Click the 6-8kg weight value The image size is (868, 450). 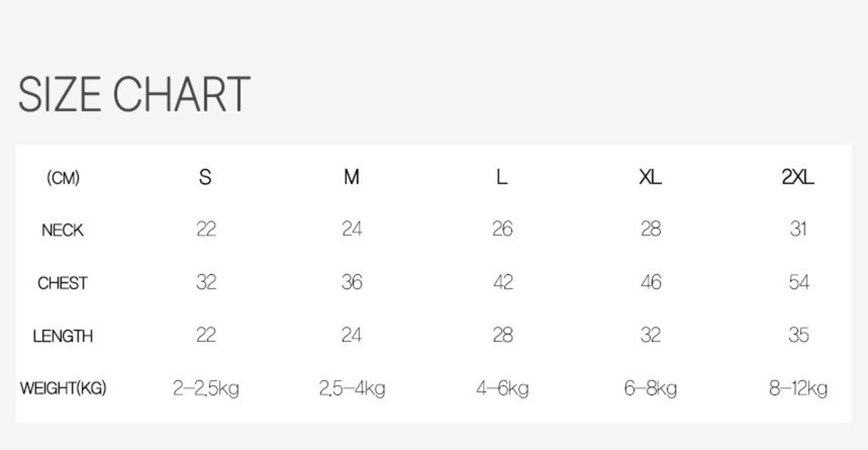click(650, 389)
